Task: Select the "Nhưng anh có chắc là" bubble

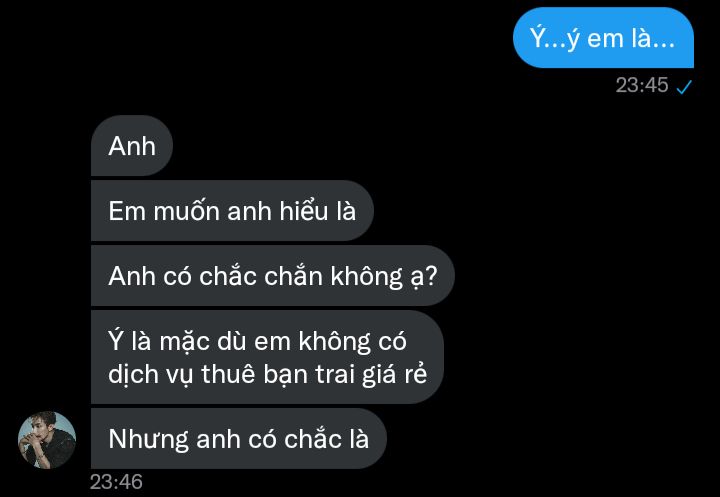Action: [239, 439]
